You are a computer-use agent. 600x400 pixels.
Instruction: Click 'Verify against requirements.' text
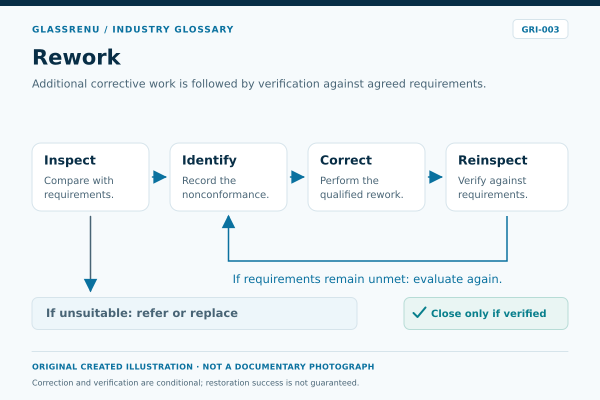493,187
